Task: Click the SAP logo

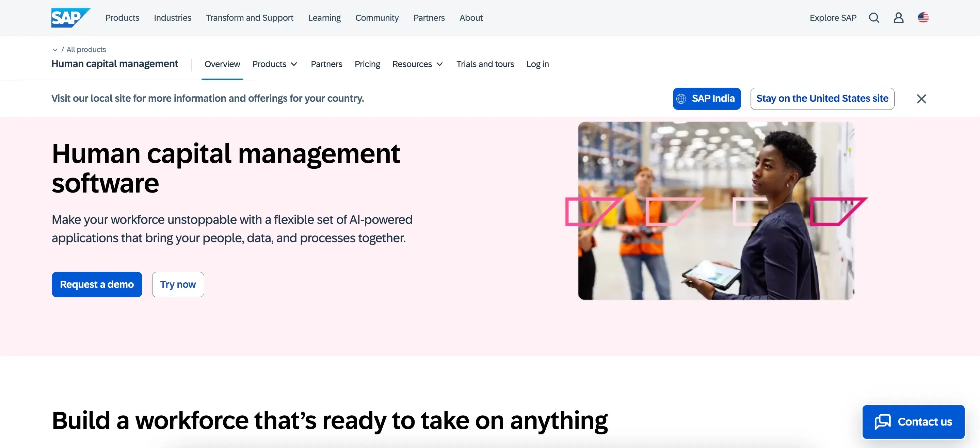Action: point(70,17)
